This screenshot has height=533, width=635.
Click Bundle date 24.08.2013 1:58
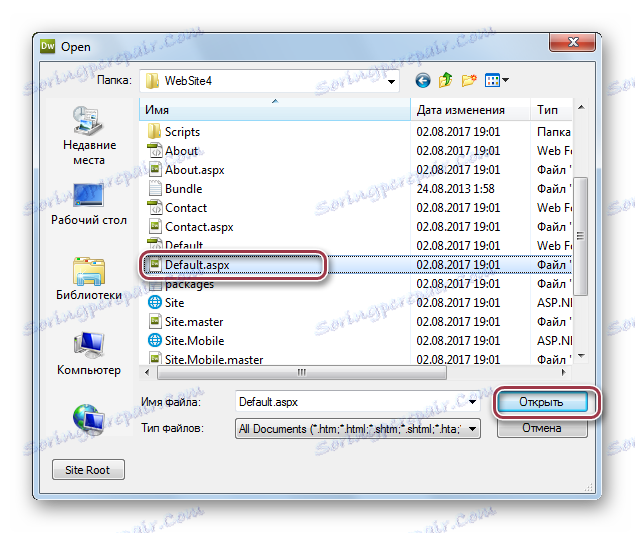click(x=455, y=189)
